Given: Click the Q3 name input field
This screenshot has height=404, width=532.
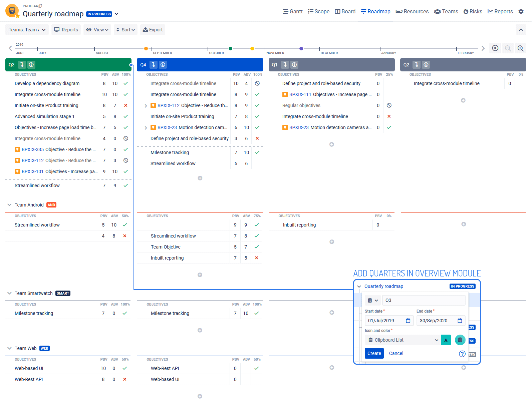Looking at the screenshot, I should (x=423, y=300).
